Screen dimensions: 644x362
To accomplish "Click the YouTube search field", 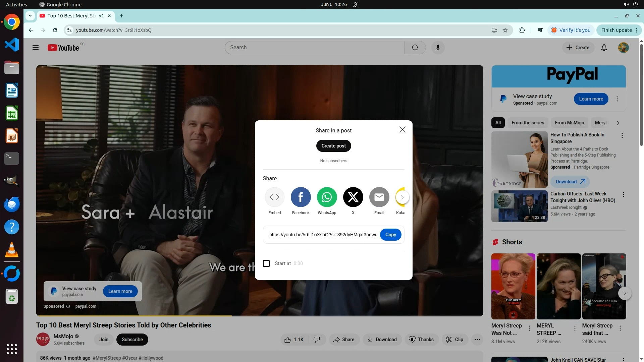I will [x=315, y=48].
